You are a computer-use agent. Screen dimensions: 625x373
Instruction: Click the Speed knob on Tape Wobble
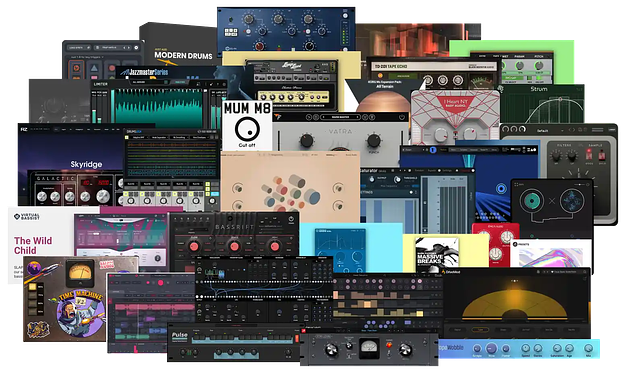(x=526, y=348)
